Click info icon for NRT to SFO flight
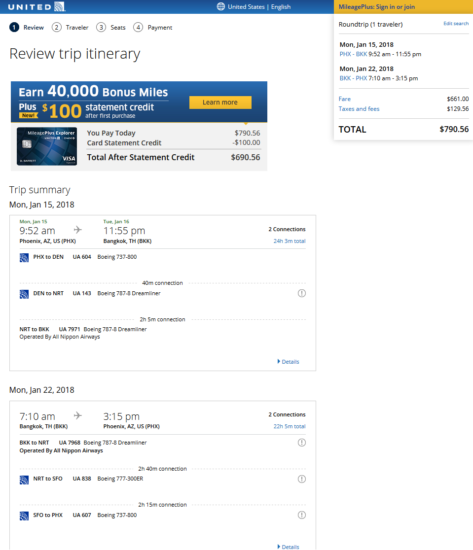The image size is (473, 550). [x=302, y=479]
